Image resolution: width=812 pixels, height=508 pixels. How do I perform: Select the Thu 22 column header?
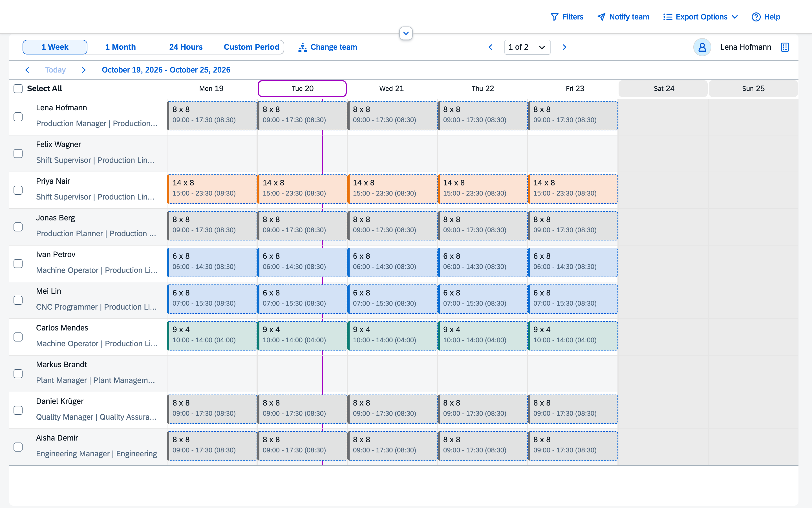482,89
